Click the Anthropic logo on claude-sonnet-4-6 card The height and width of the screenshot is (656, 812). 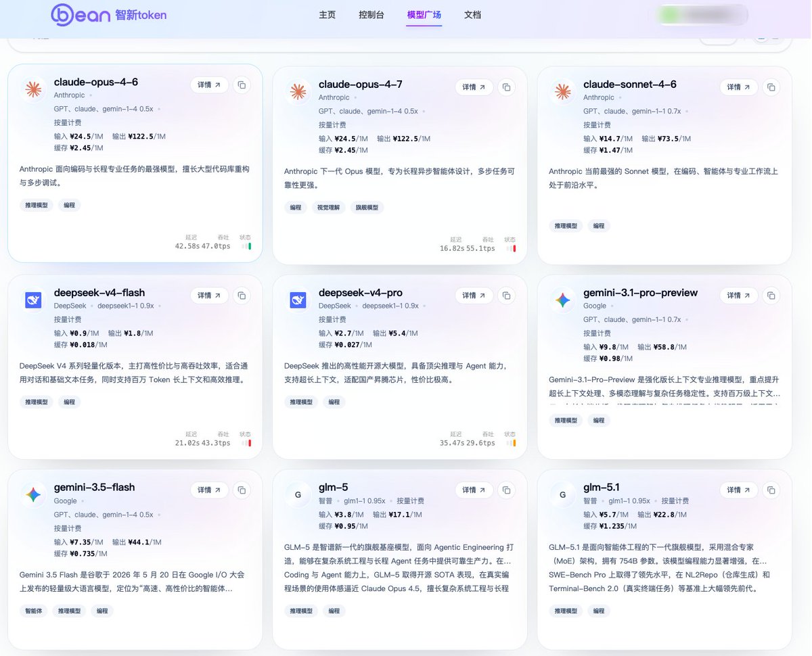click(562, 92)
